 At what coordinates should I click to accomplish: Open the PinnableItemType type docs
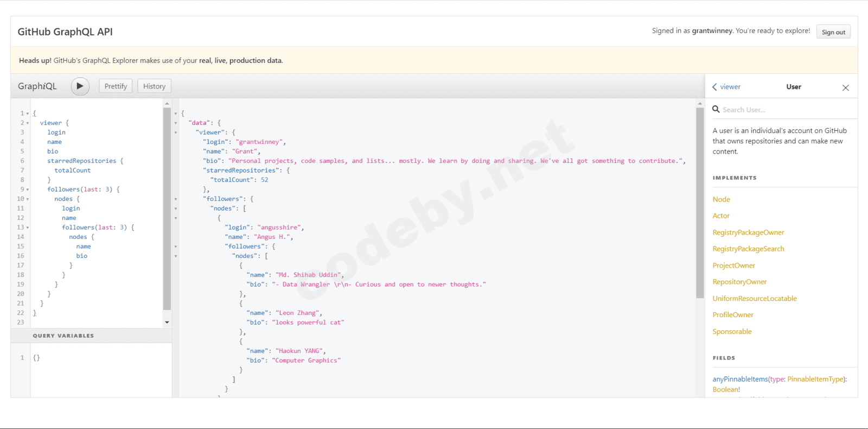pos(815,379)
